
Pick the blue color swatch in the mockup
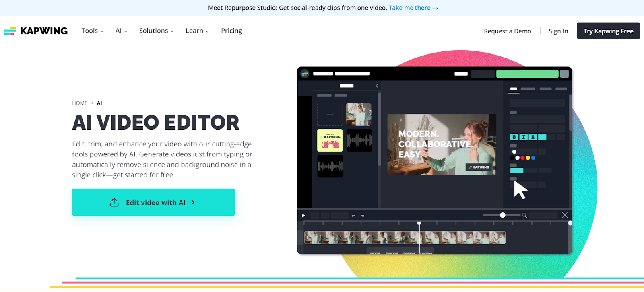[533, 158]
